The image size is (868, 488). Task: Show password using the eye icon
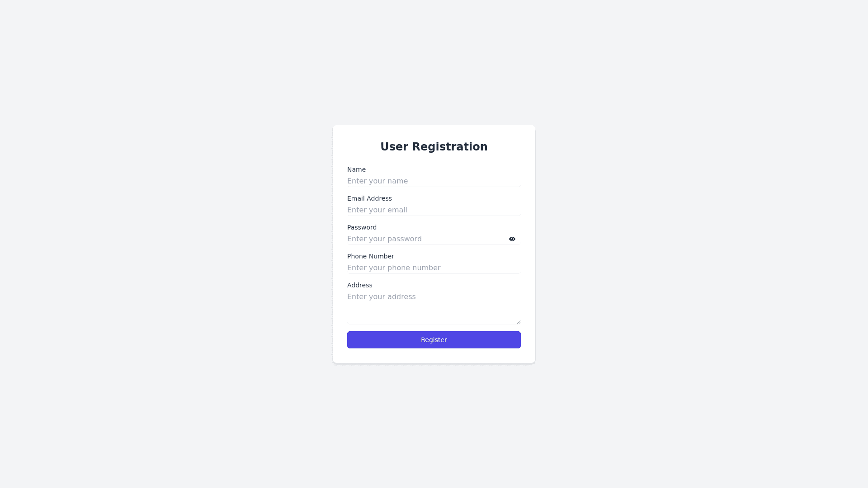512,239
